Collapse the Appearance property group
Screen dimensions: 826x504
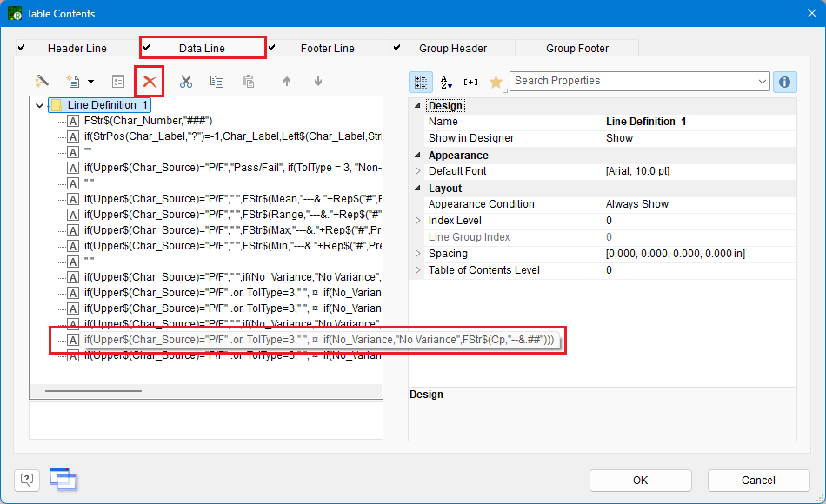pyautogui.click(x=417, y=155)
